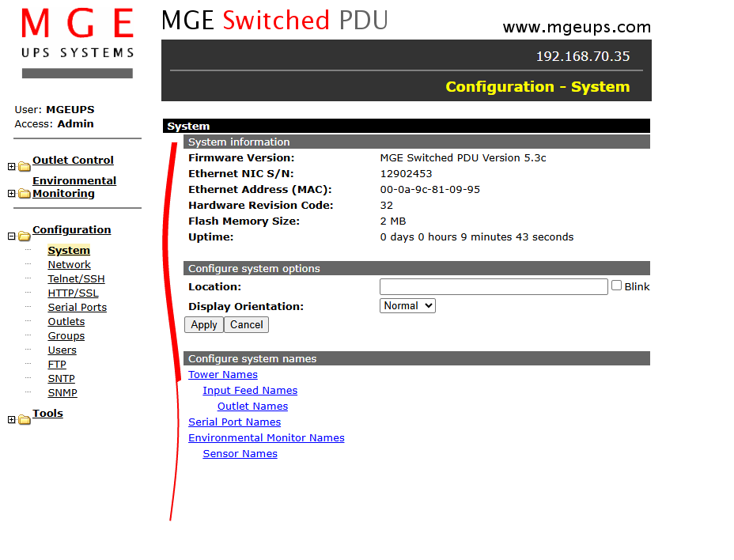Collapse the Configuration tree node
Viewport: 734px width, 560px height.
(11, 236)
